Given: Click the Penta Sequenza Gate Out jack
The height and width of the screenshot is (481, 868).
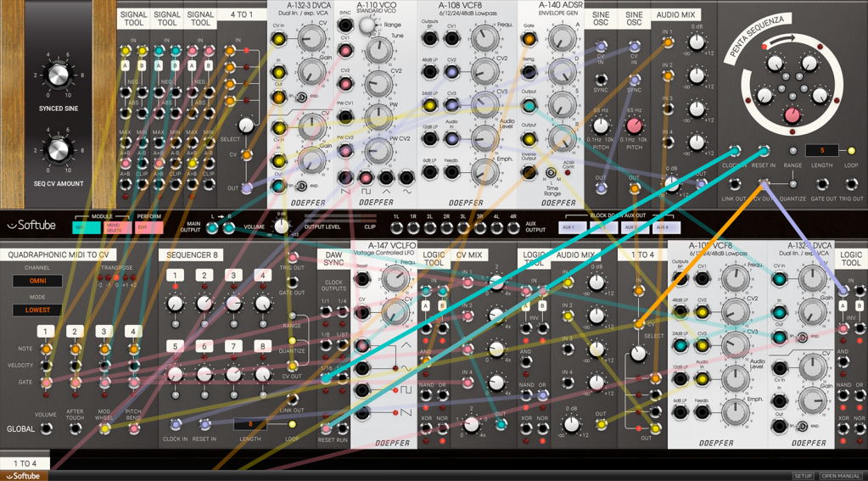Looking at the screenshot, I should click(x=822, y=184).
